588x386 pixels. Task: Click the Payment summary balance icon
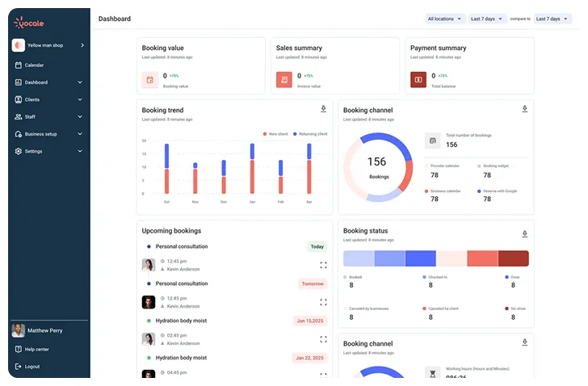point(418,80)
